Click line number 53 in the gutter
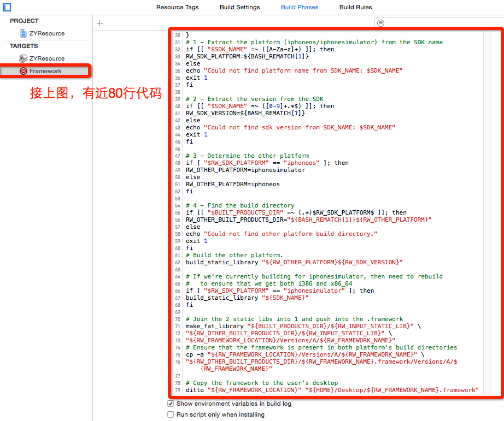The image size is (504, 421). (x=178, y=198)
